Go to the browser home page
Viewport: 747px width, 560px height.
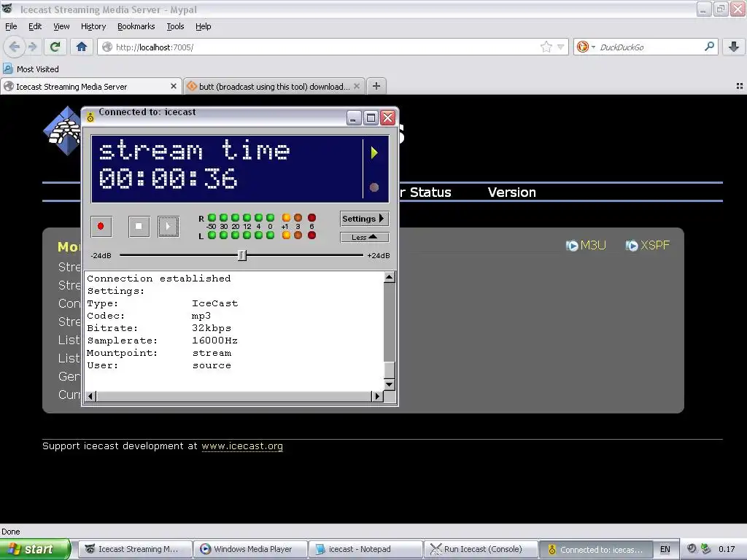tap(82, 47)
